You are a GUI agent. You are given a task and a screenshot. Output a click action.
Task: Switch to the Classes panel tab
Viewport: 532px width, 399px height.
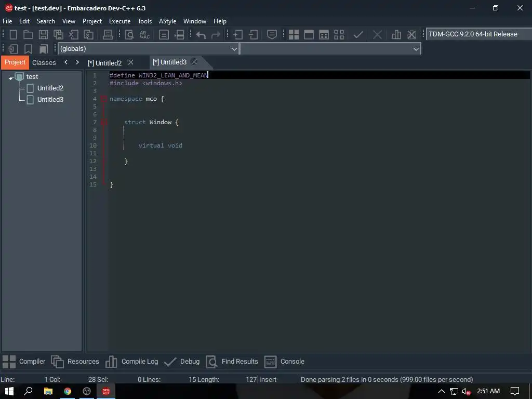pyautogui.click(x=44, y=63)
